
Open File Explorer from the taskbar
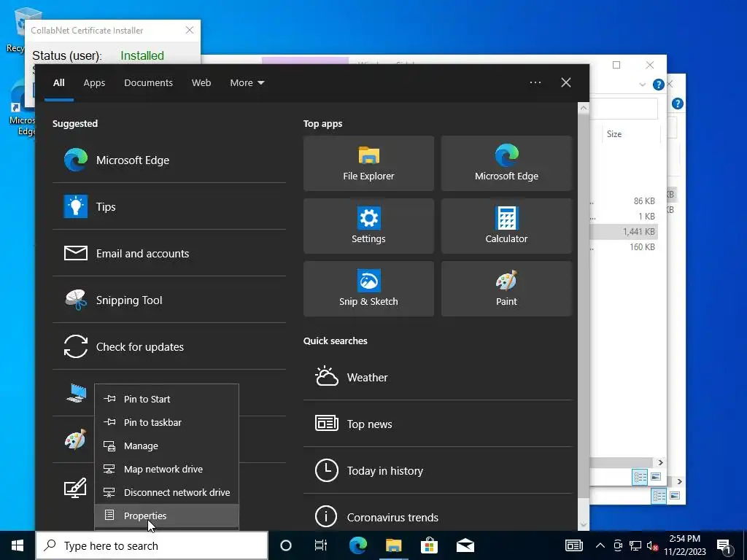coord(393,545)
